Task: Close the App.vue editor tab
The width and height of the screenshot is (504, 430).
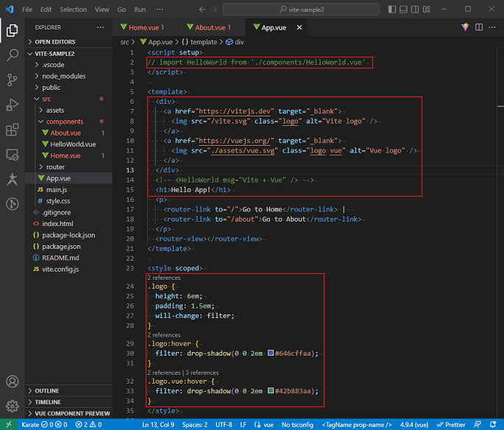Action: pyautogui.click(x=299, y=27)
